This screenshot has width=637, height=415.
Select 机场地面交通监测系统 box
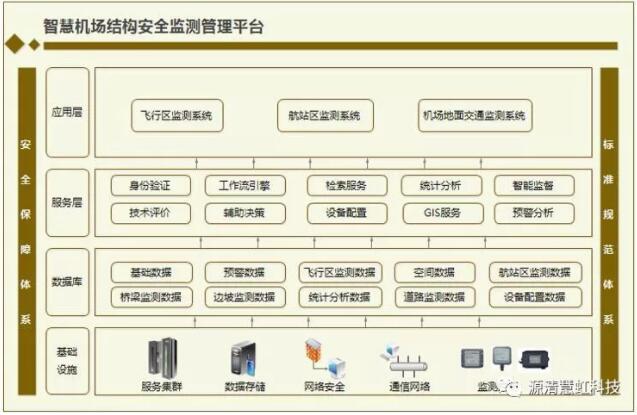[x=474, y=116]
